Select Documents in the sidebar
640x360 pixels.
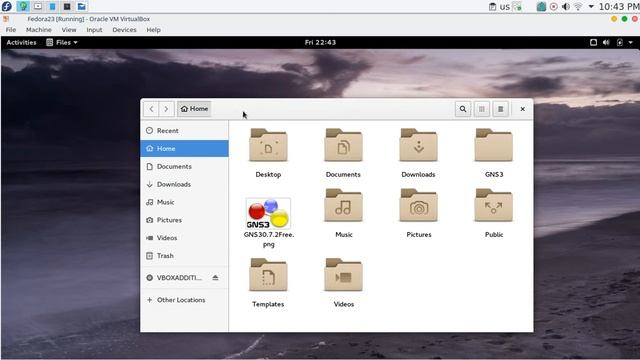tap(184, 167)
